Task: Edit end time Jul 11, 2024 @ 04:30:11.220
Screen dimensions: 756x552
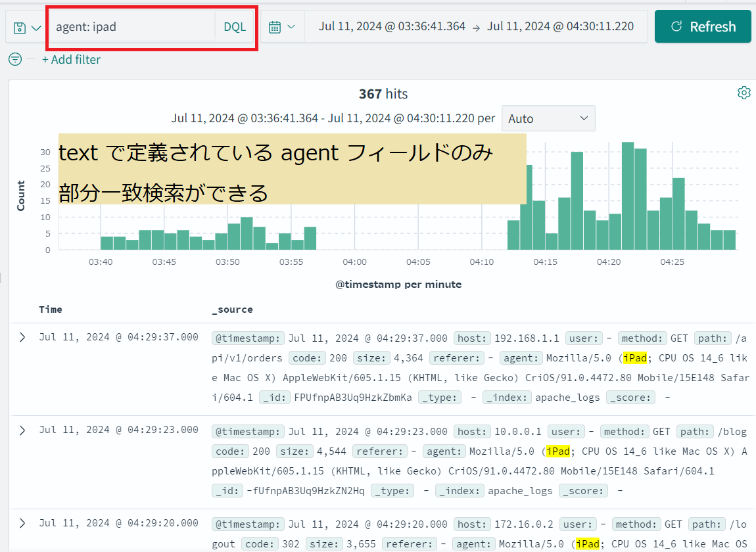Action: click(x=560, y=26)
